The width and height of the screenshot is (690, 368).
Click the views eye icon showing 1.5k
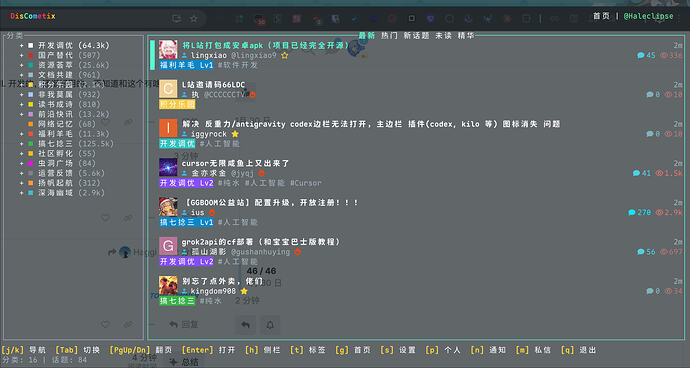(659, 173)
